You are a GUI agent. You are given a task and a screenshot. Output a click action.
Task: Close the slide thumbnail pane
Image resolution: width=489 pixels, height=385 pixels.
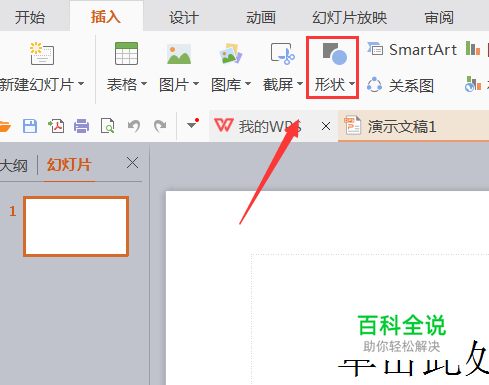(132, 163)
